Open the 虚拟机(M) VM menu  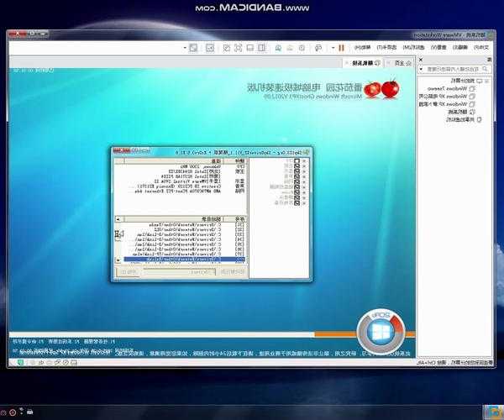414,47
